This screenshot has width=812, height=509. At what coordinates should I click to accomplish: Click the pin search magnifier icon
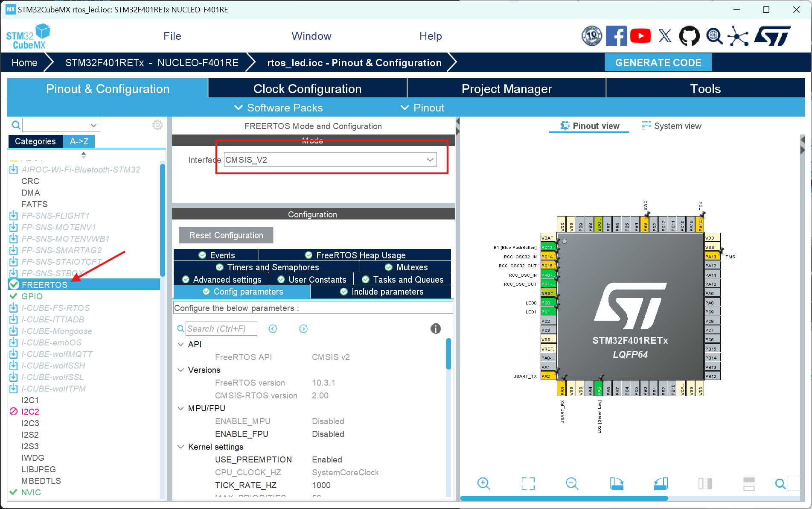780,483
